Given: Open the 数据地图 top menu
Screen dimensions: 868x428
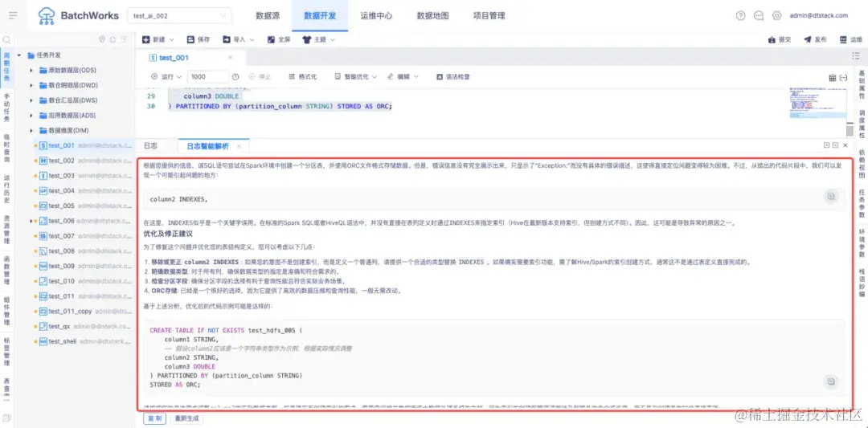Looking at the screenshot, I should [433, 16].
